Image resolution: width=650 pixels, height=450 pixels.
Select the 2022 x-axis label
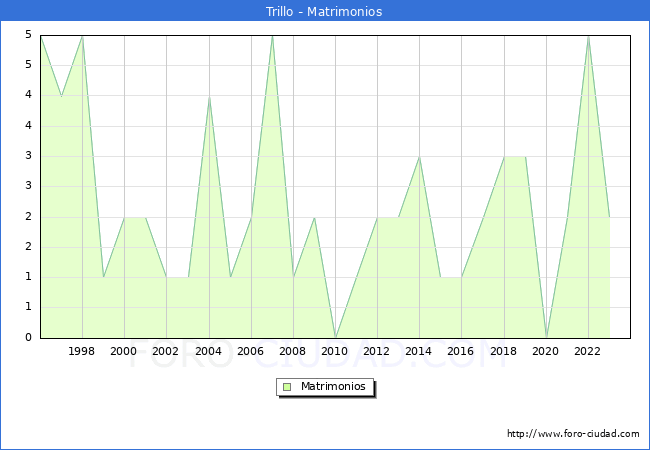coord(587,351)
